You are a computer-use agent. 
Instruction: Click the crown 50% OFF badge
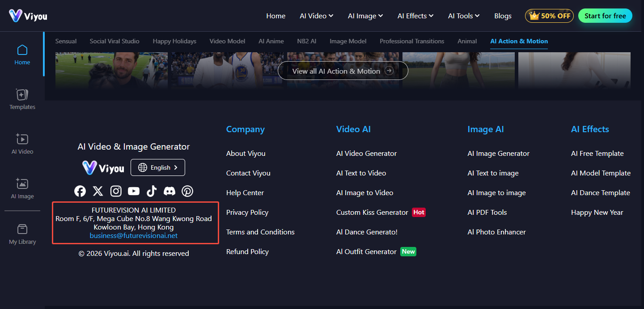coord(549,16)
